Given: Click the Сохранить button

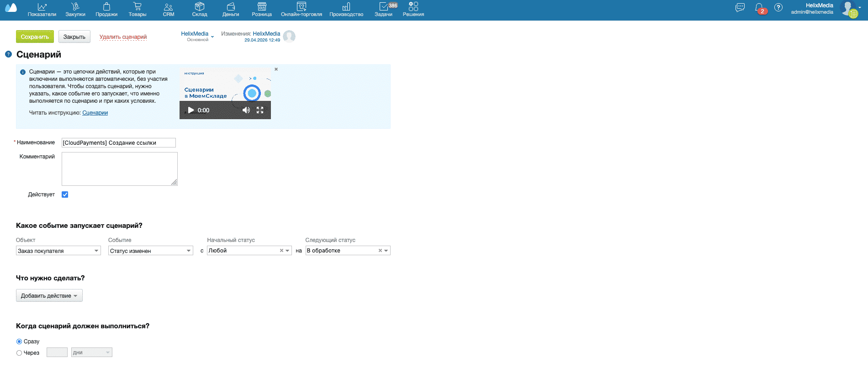Looking at the screenshot, I should 35,37.
